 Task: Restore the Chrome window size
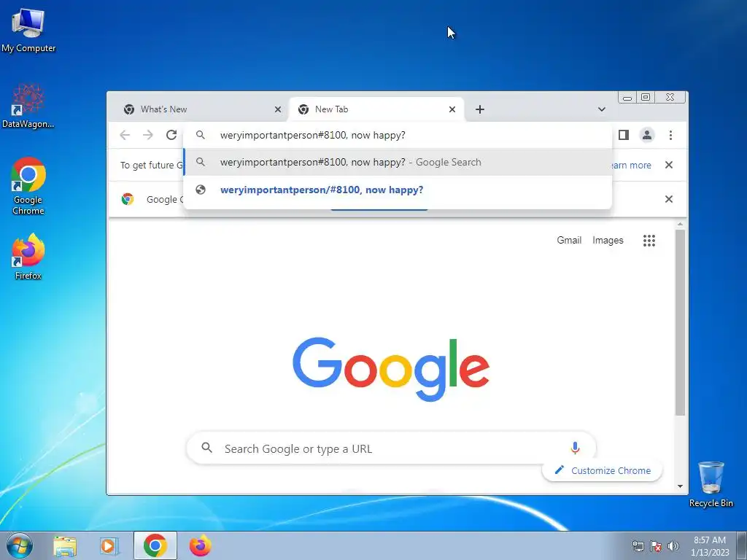pyautogui.click(x=646, y=98)
